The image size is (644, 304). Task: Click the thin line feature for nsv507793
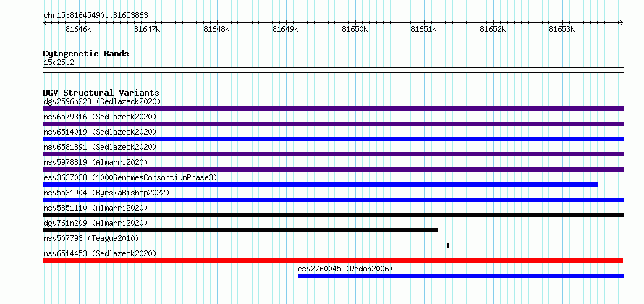[x=245, y=245]
